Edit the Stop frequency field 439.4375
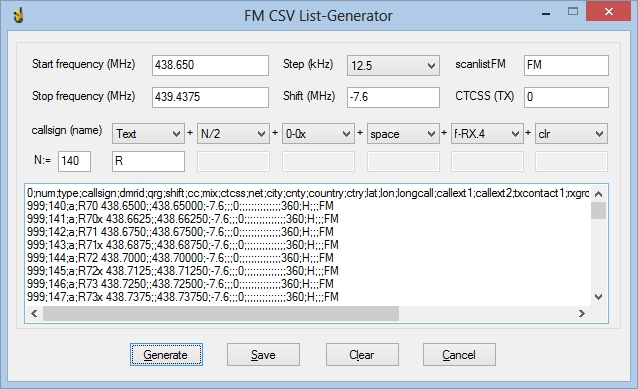The height and width of the screenshot is (389, 638). (x=210, y=97)
